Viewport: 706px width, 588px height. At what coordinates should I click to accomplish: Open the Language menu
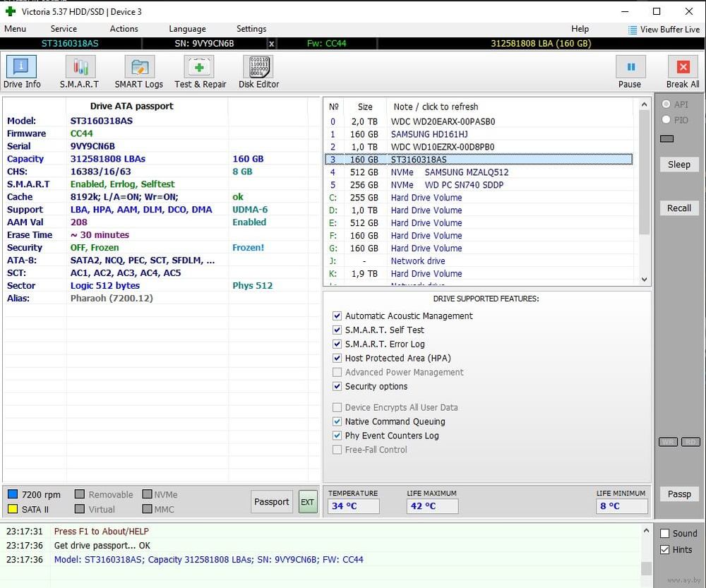point(187,29)
